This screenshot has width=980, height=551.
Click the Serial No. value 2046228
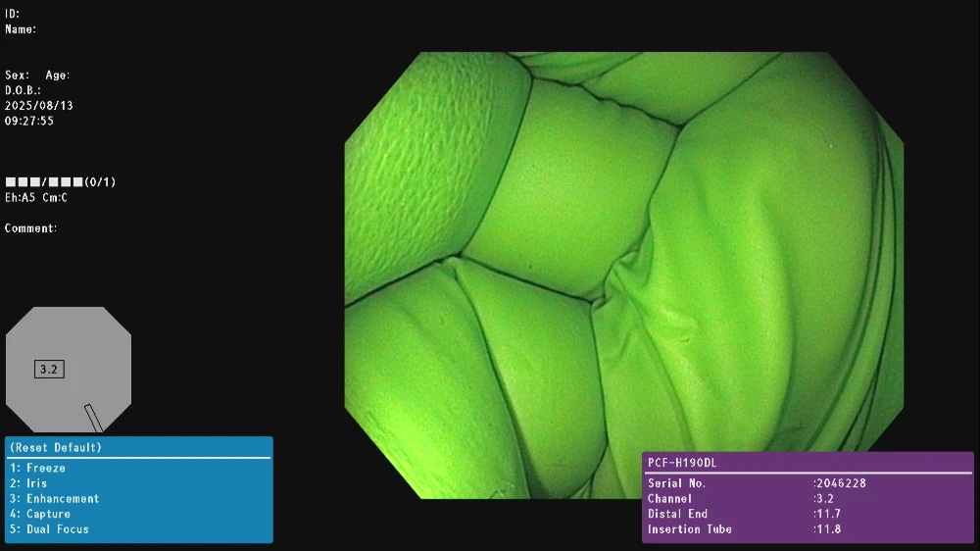(842, 483)
